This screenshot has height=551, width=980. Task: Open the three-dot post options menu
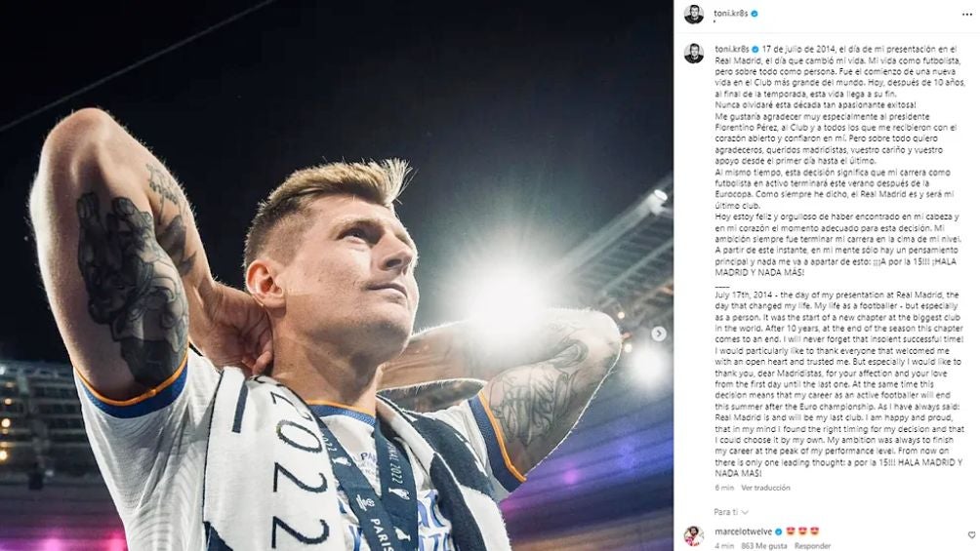[x=967, y=14]
